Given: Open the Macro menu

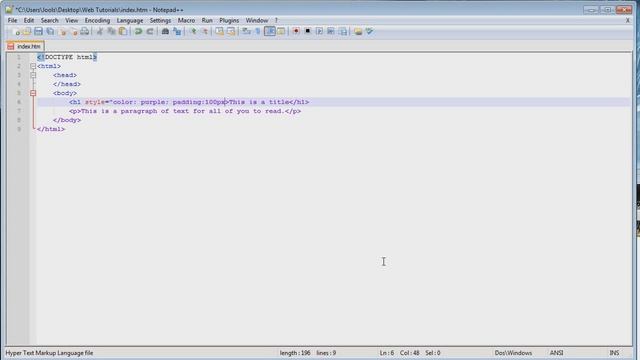Looking at the screenshot, I should (x=186, y=20).
